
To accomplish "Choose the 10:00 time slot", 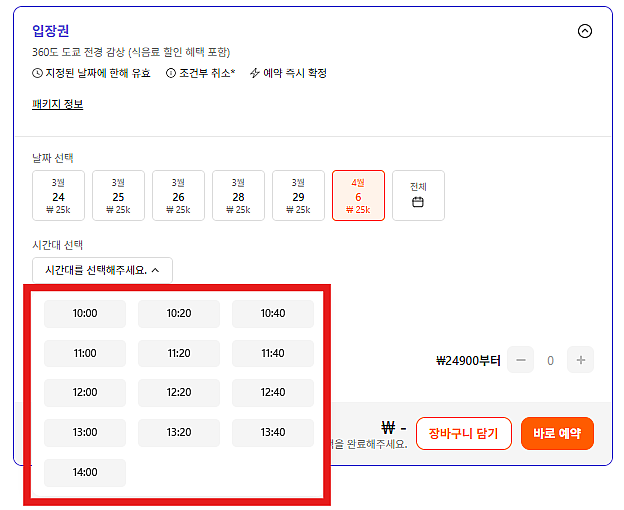I will [x=85, y=313].
